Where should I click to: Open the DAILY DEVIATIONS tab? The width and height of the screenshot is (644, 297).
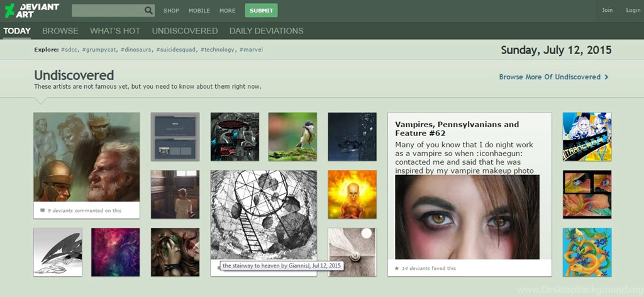pos(267,31)
